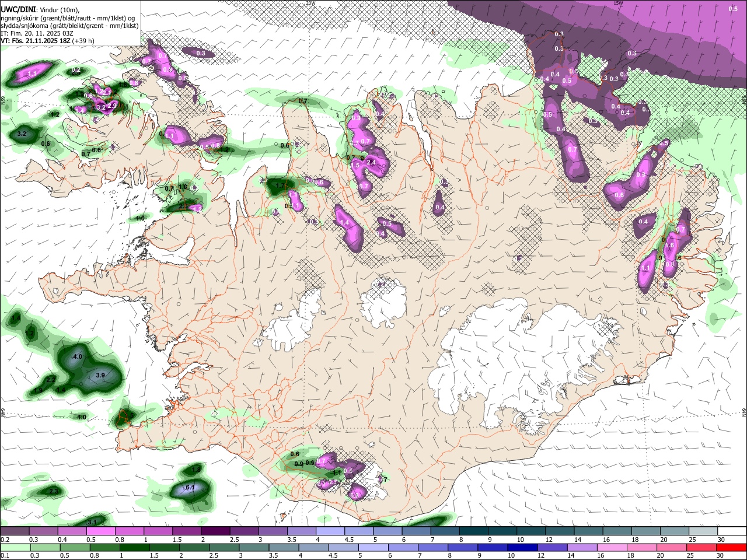Click the 'VT: Fös. 21.11.2025 18Z (+39 h)' line
The width and height of the screenshot is (747, 560).
[x=47, y=41]
